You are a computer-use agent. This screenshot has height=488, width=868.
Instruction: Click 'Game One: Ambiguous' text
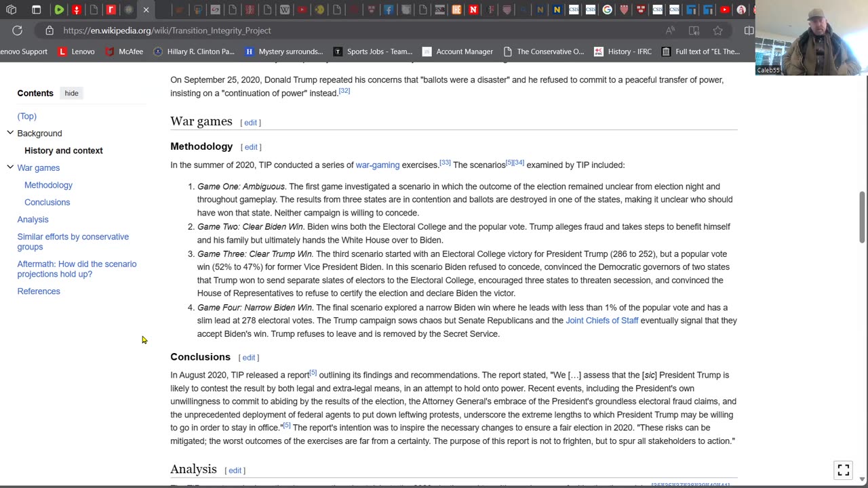(x=241, y=186)
